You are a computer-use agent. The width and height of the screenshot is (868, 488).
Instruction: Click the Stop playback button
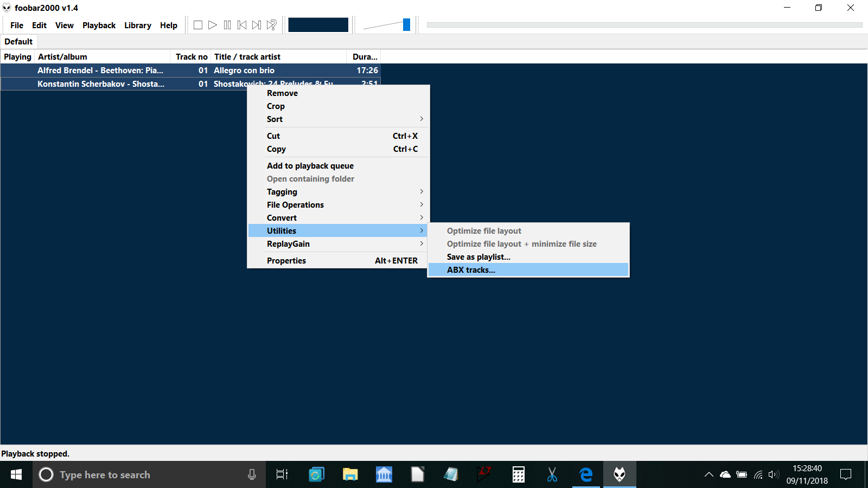click(198, 25)
